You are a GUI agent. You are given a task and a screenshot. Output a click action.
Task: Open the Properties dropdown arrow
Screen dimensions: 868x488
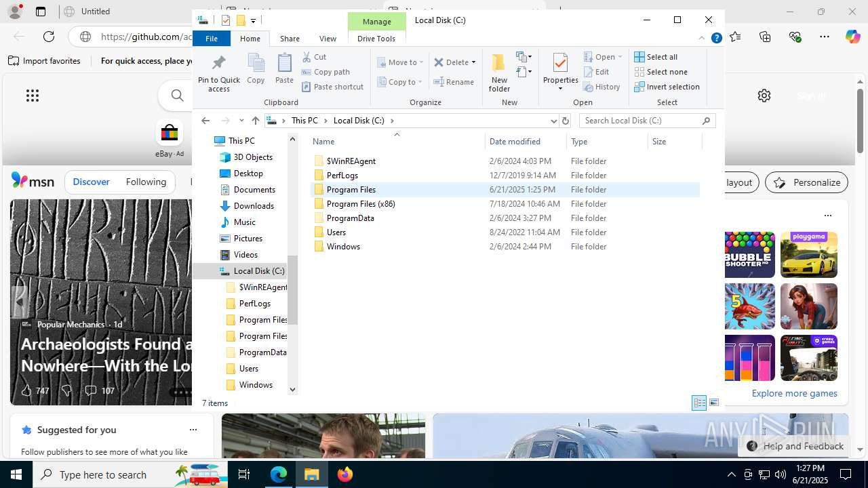(560, 89)
